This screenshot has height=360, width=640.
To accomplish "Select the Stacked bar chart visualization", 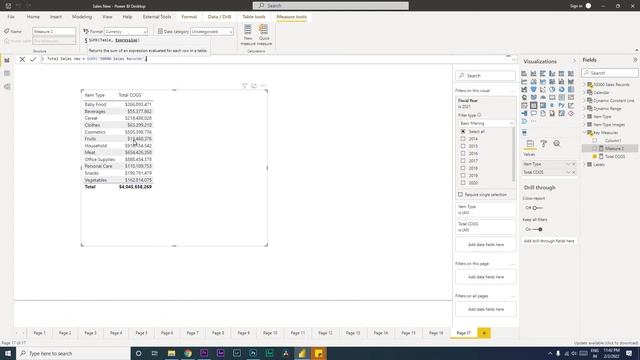I will point(524,73).
